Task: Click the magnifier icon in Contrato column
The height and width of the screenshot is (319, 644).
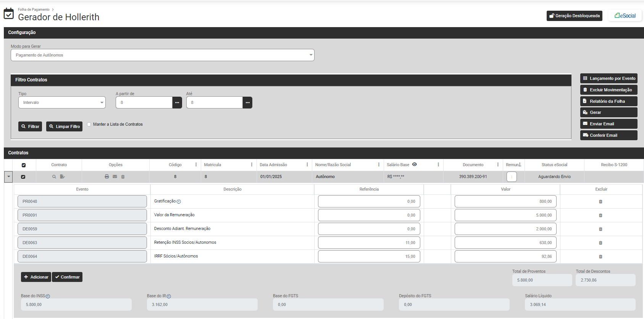Action: pos(54,177)
